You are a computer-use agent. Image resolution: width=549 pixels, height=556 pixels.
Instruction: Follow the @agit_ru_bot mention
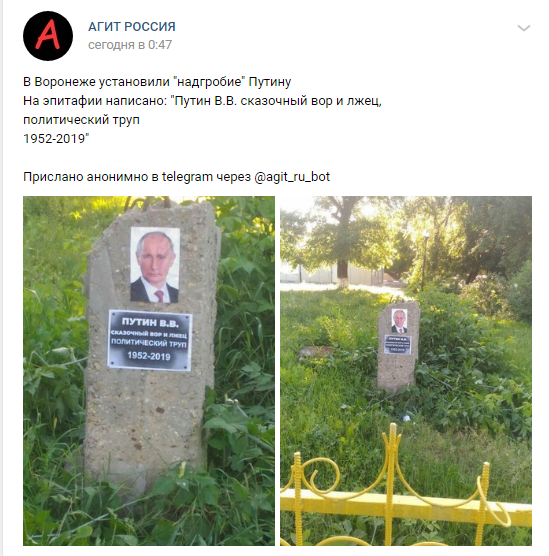[292, 177]
